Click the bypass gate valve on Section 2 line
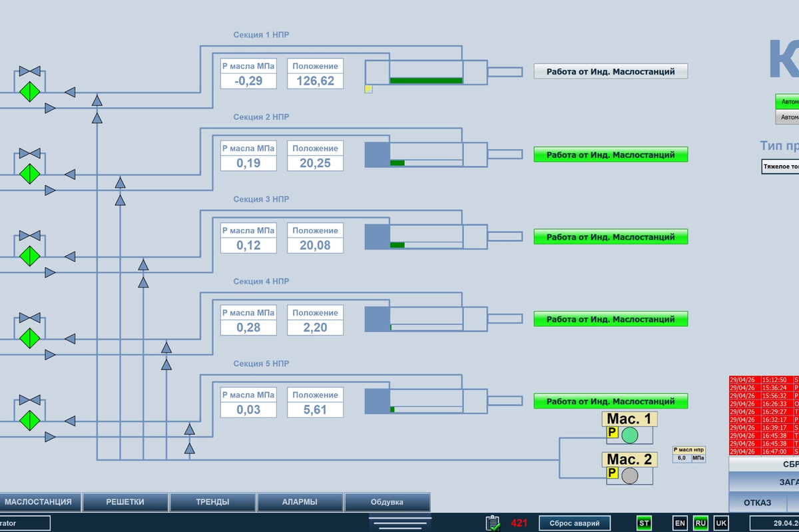The image size is (799, 532). pos(29,154)
